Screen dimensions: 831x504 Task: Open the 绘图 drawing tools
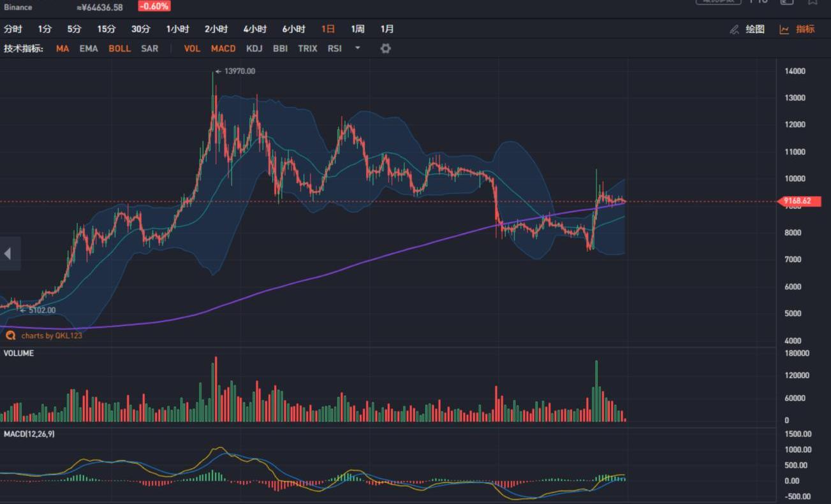(x=755, y=29)
